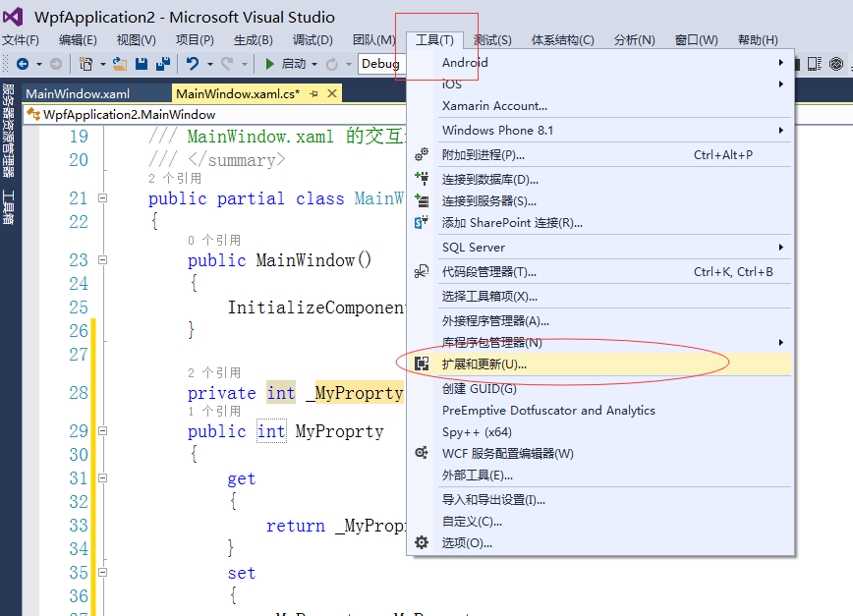
Task: Click the toolbar window layout icon at right
Action: click(814, 64)
